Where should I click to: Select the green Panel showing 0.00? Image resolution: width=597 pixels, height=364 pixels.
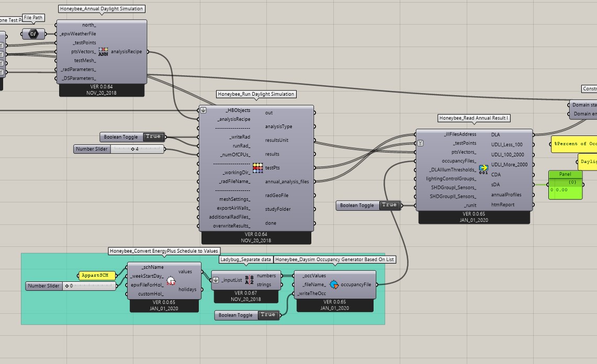pos(566,185)
